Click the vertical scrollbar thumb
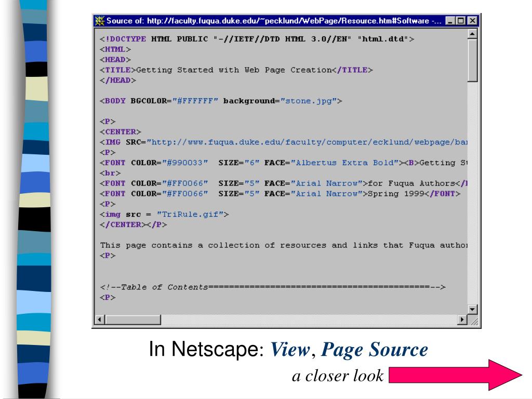 click(472, 60)
